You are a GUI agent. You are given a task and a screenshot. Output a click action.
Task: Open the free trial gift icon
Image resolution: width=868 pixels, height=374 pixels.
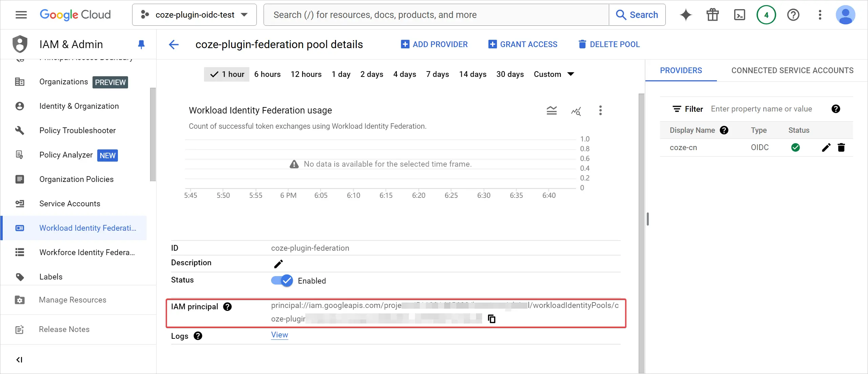[712, 15]
